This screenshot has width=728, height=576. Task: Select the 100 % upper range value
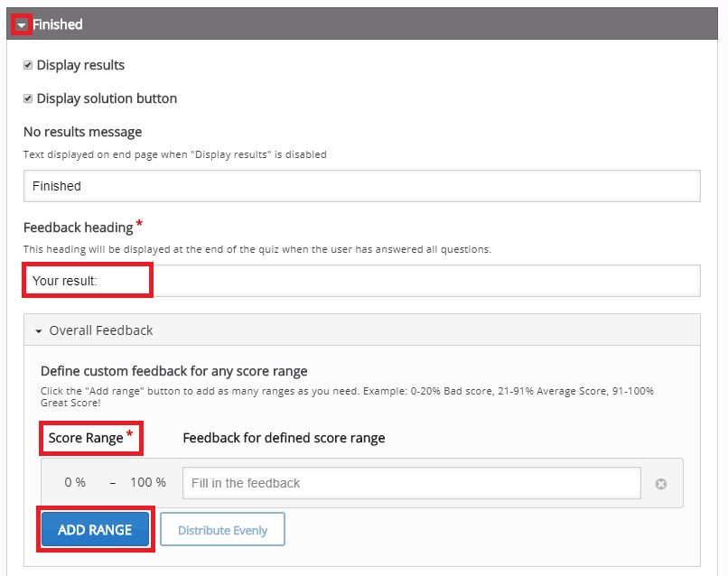(x=148, y=483)
